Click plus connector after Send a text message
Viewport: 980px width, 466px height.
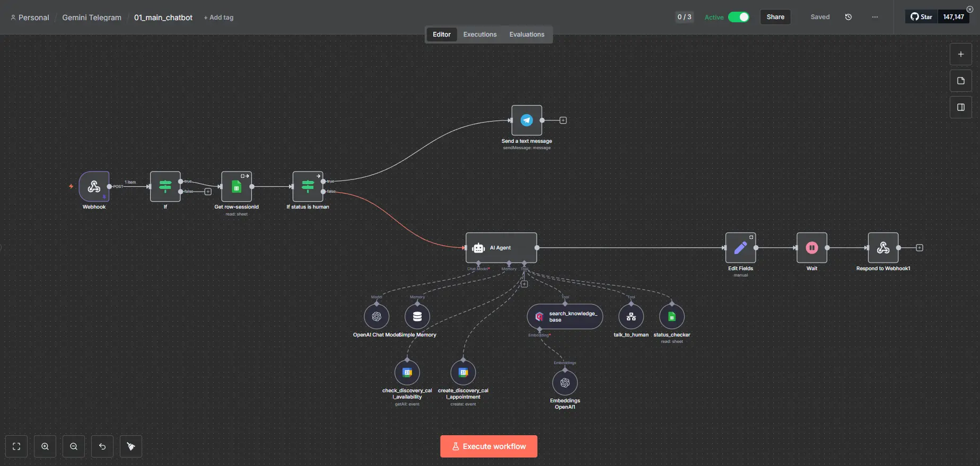[x=563, y=120]
